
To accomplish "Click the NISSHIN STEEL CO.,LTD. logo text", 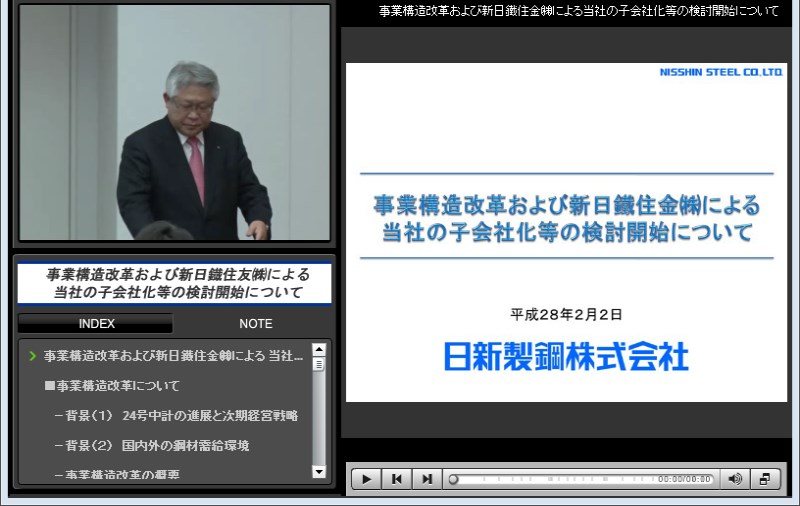I will point(721,72).
